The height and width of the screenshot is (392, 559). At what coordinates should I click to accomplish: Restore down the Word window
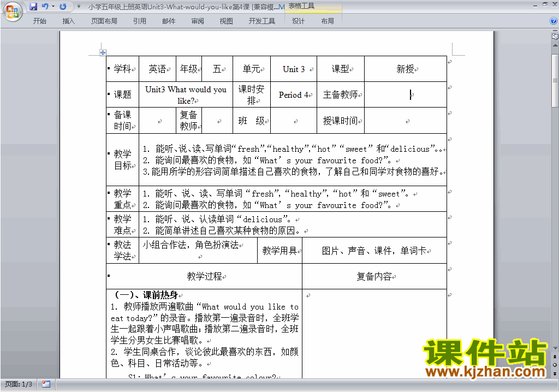pos(545,4)
